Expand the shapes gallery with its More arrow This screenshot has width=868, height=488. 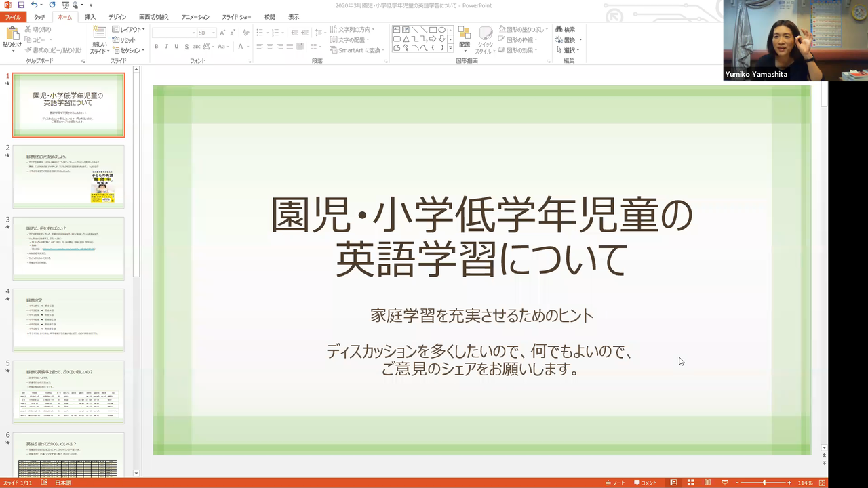pos(450,49)
